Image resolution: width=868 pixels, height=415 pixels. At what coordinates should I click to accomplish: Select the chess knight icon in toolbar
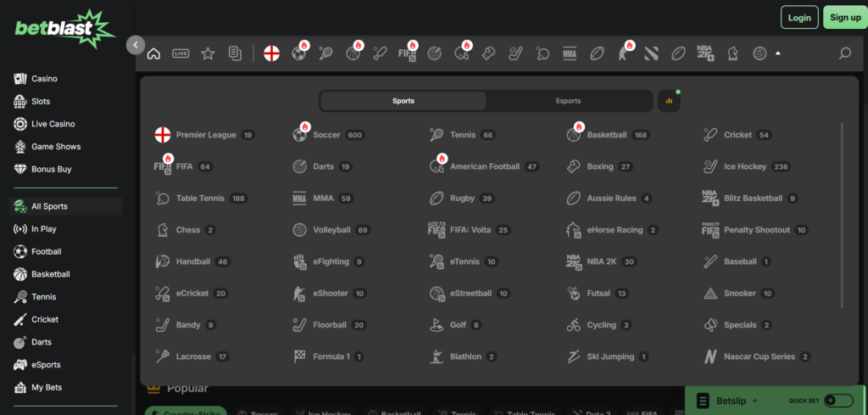point(732,53)
